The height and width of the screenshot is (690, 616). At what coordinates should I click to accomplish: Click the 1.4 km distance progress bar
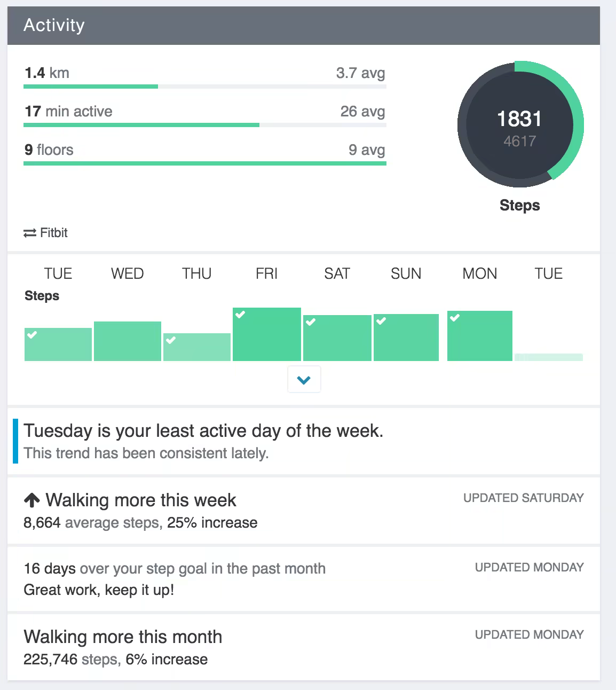204,86
